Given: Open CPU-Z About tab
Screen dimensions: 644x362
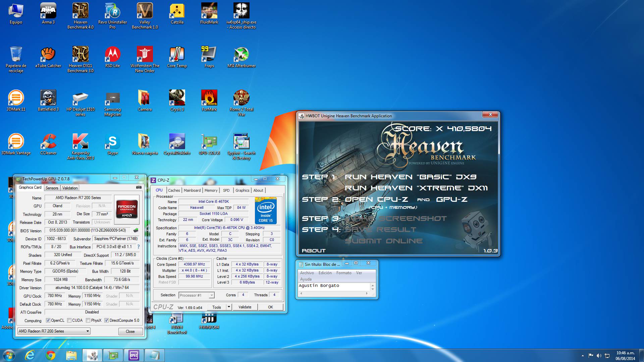Looking at the screenshot, I should coord(258,190).
